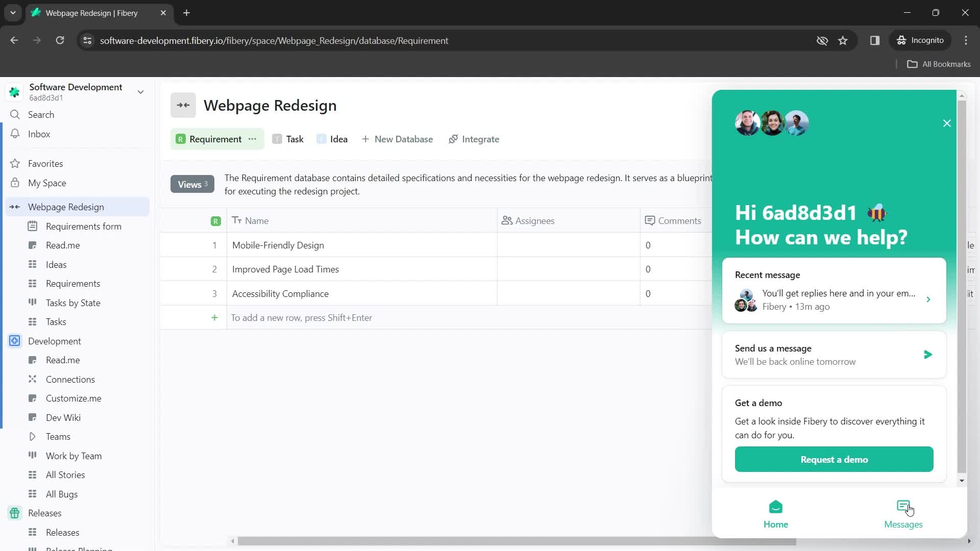Toggle visibility of Requirement tab options
This screenshot has height=551, width=980.
(253, 139)
